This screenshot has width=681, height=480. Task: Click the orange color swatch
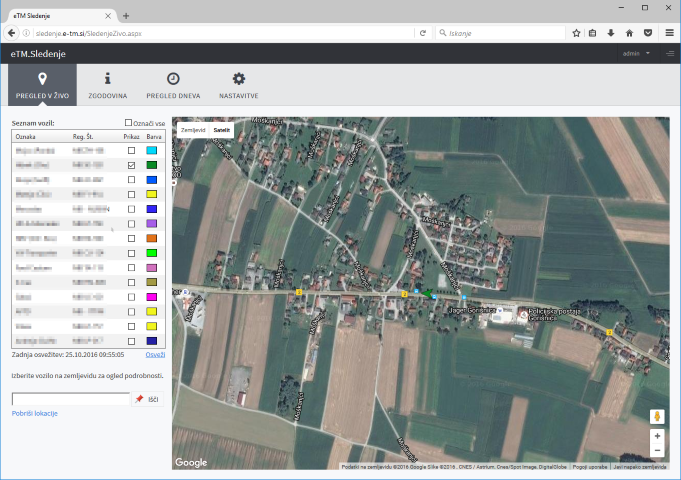[152, 238]
